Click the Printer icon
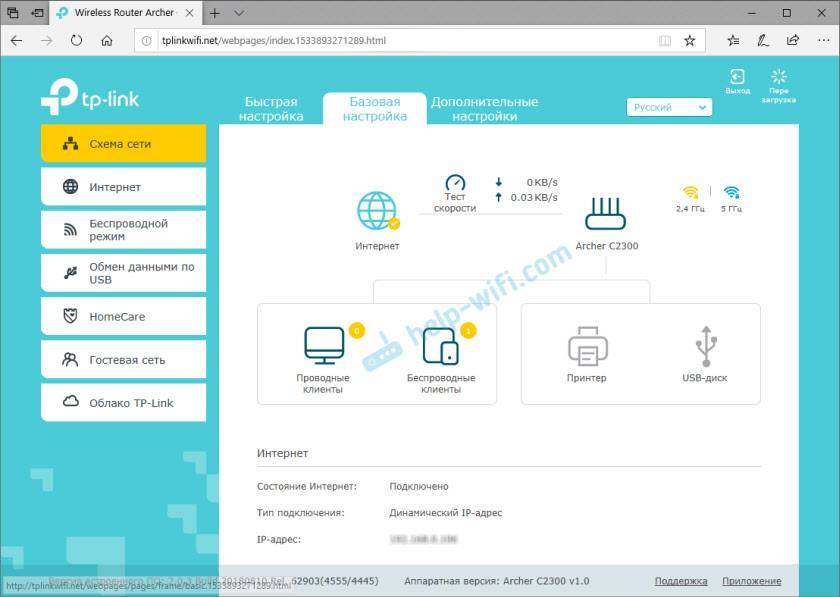This screenshot has height=597, width=840. tap(587, 347)
